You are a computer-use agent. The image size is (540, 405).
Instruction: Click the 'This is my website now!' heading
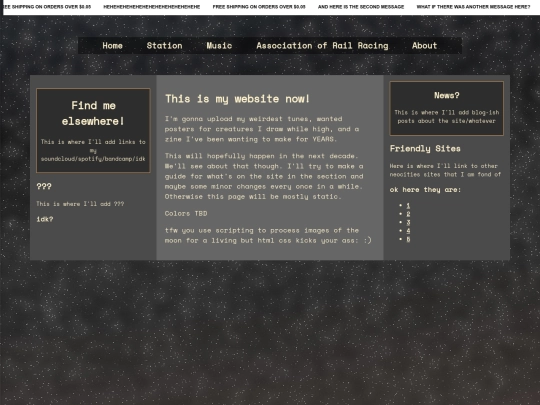tap(237, 99)
